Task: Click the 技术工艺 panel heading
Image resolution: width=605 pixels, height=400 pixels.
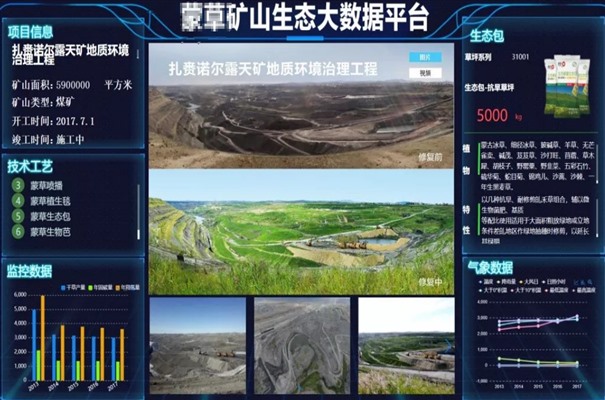Action: point(30,166)
